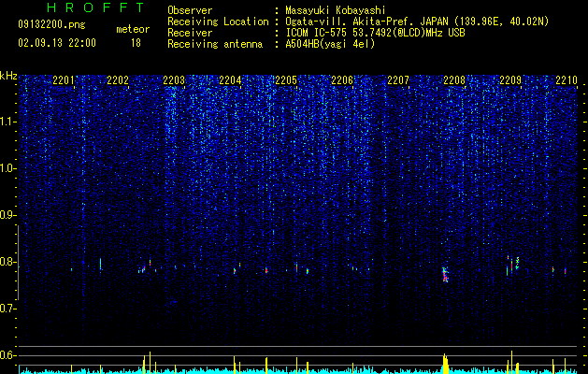Viewport: 588px width, 374px height.
Task: Click the 2205 time marker
Action: (x=286, y=80)
